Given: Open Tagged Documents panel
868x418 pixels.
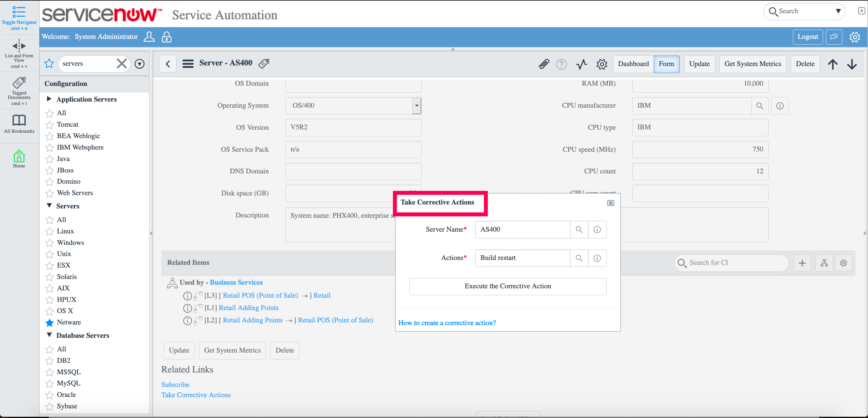Looking at the screenshot, I should coord(19,82).
